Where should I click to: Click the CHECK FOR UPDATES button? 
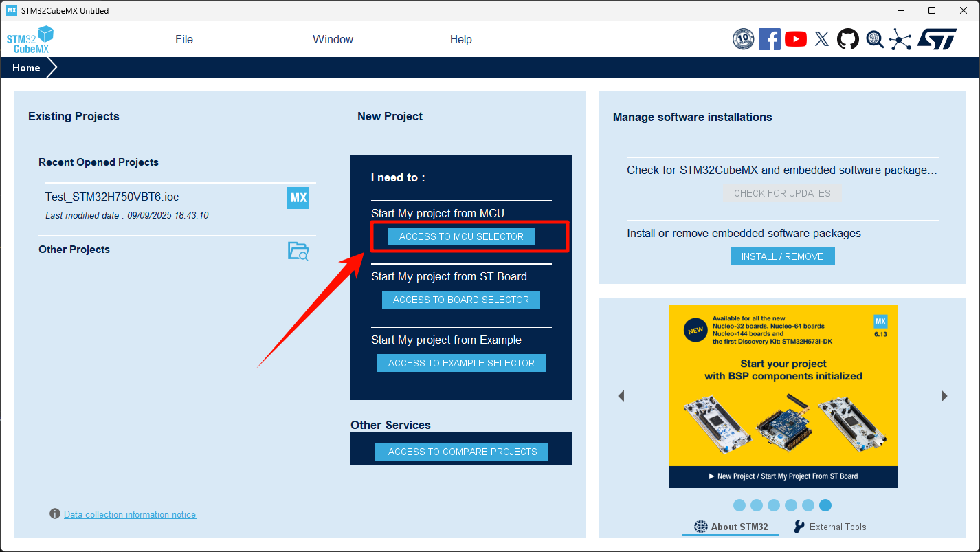(782, 193)
